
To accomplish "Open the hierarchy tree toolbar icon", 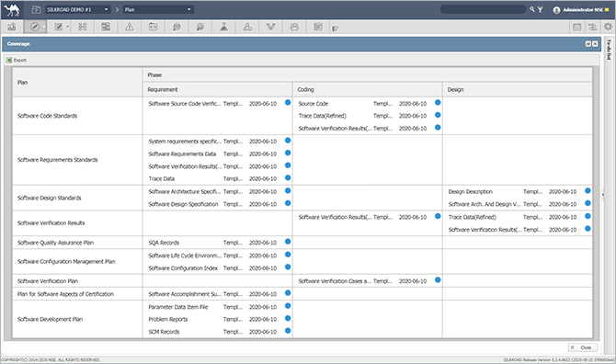I will 270,27.
